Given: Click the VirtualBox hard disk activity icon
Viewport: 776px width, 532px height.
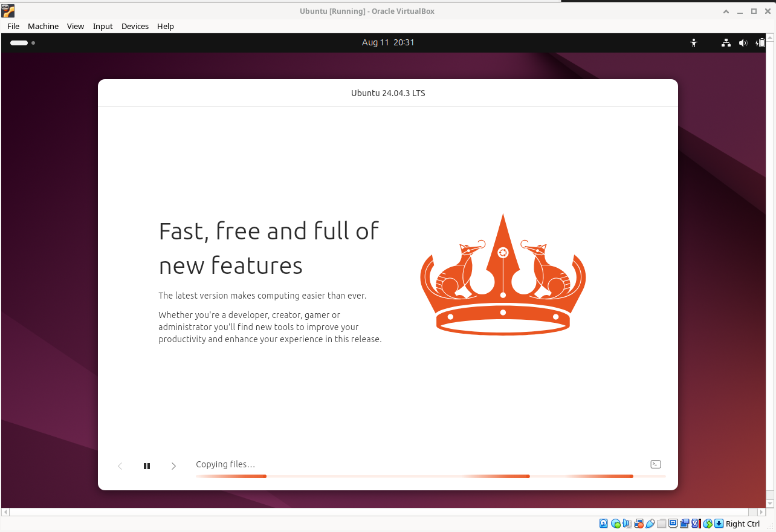Looking at the screenshot, I should [603, 524].
